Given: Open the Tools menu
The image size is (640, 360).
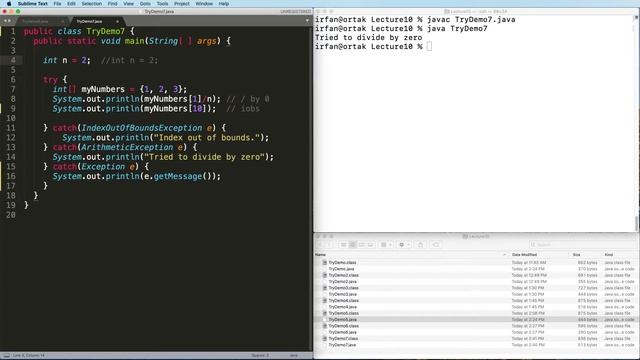Looking at the screenshot, I should 162,4.
